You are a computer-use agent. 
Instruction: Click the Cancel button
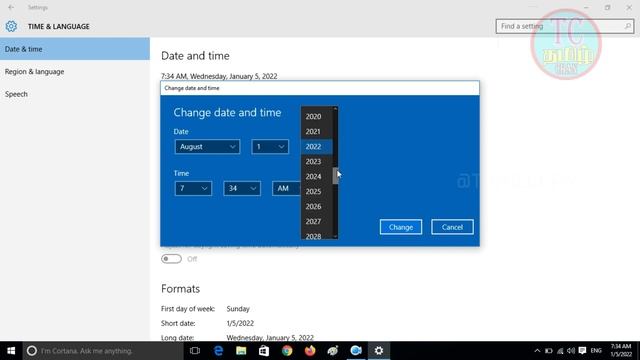pos(452,227)
